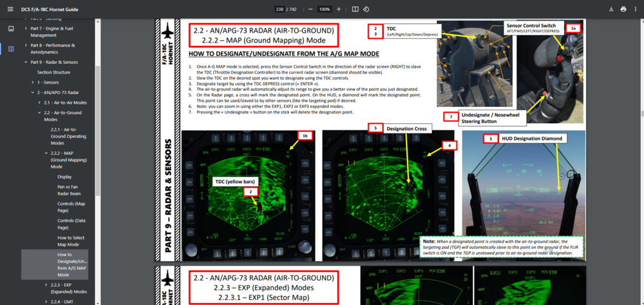Click the total pages count 742
This screenshot has height=305, width=644.
pos(293,9)
